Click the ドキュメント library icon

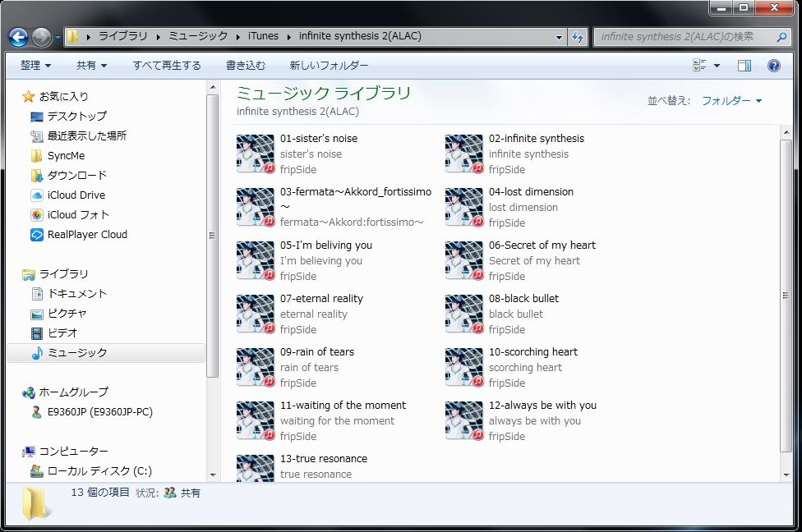tap(37, 294)
